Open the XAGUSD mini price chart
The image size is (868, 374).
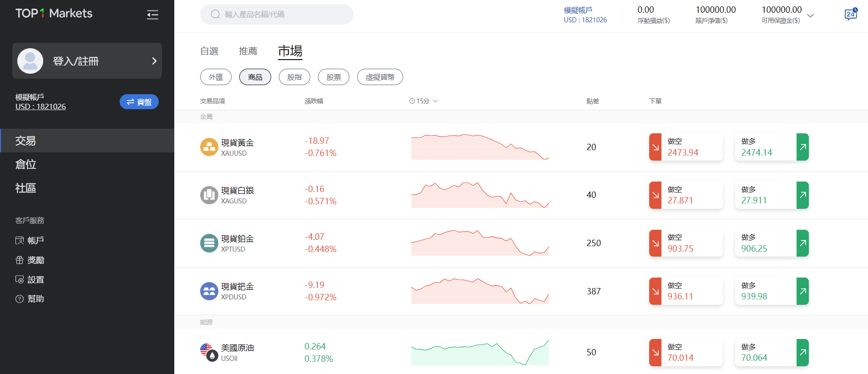point(480,195)
